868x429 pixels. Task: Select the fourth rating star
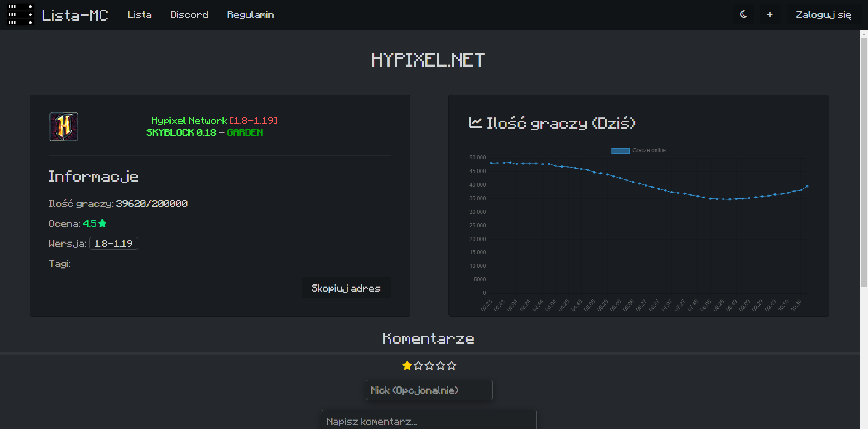click(x=440, y=366)
